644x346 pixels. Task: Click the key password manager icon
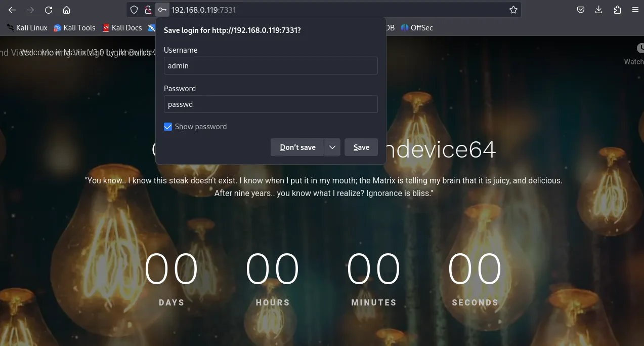[162, 10]
